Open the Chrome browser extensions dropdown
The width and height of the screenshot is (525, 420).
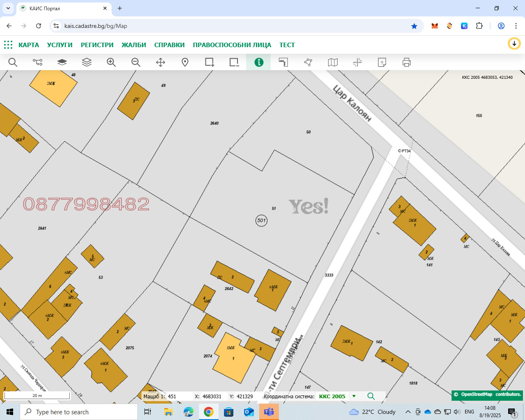(479, 25)
